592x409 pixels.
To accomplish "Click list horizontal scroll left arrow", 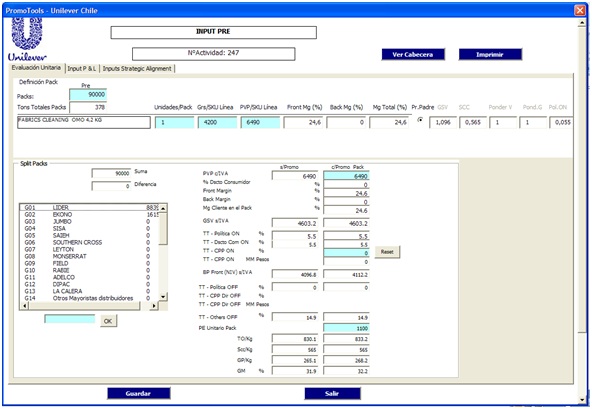I will [x=24, y=306].
